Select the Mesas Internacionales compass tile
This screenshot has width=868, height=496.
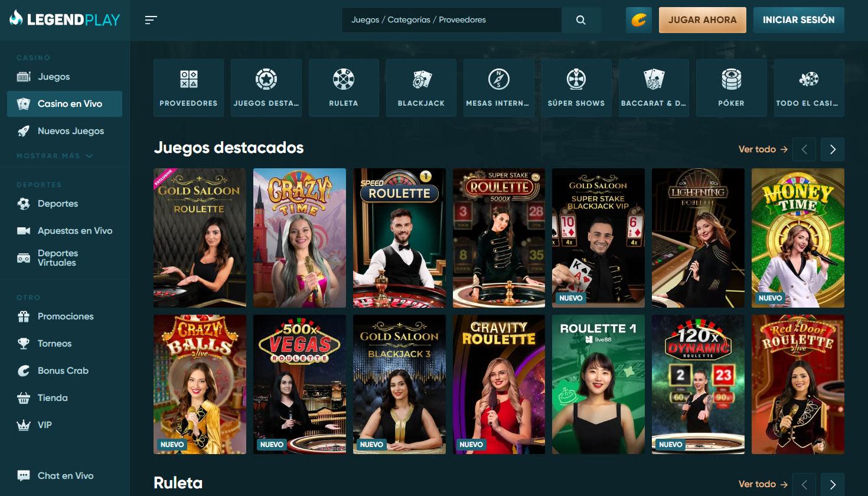point(499,88)
